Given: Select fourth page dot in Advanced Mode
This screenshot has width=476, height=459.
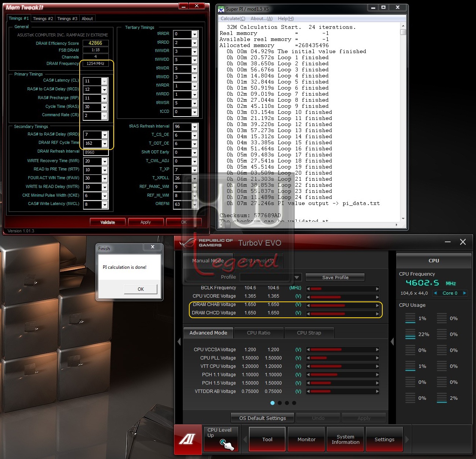Looking at the screenshot, I should (x=294, y=403).
